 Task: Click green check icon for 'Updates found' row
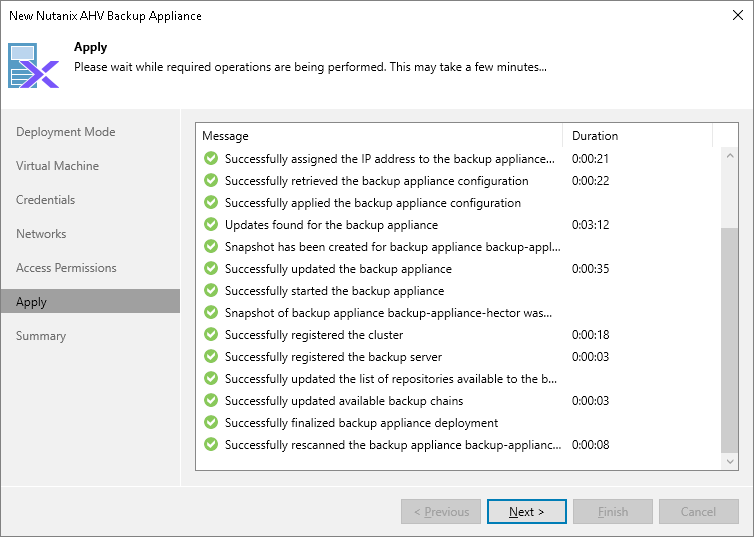[211, 225]
